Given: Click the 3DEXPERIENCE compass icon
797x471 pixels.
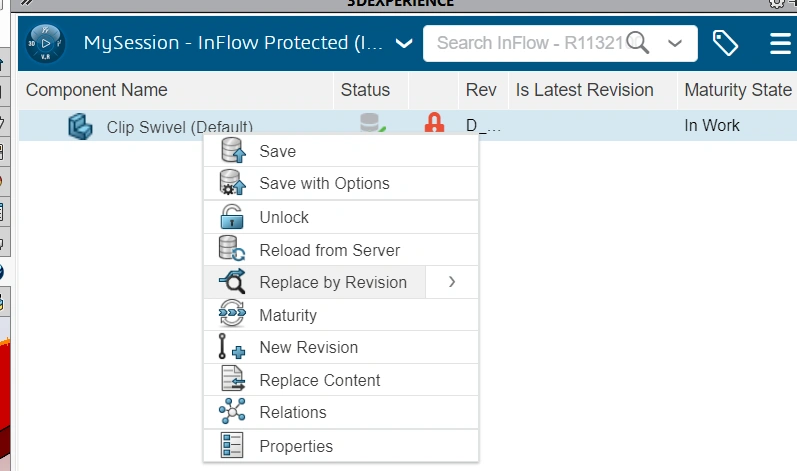Looking at the screenshot, I should click(47, 43).
